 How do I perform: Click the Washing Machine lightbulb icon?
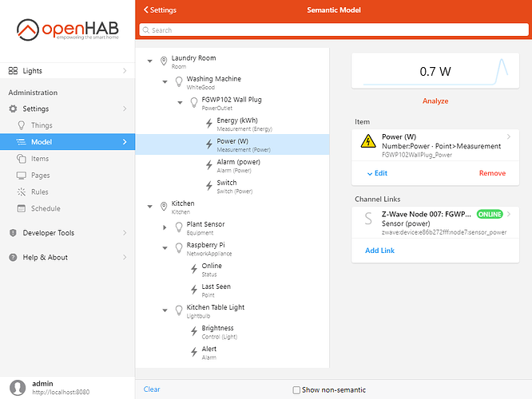[x=179, y=81]
